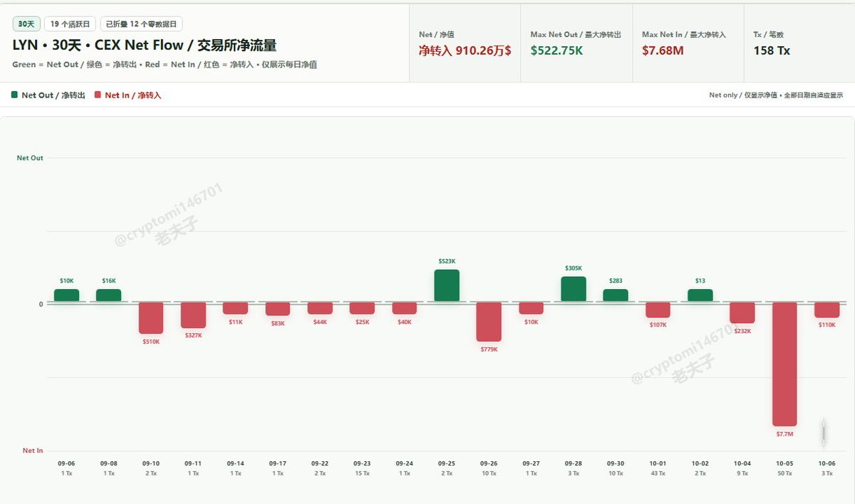
Task: Click the red bar for 10-04
Action: pos(742,313)
